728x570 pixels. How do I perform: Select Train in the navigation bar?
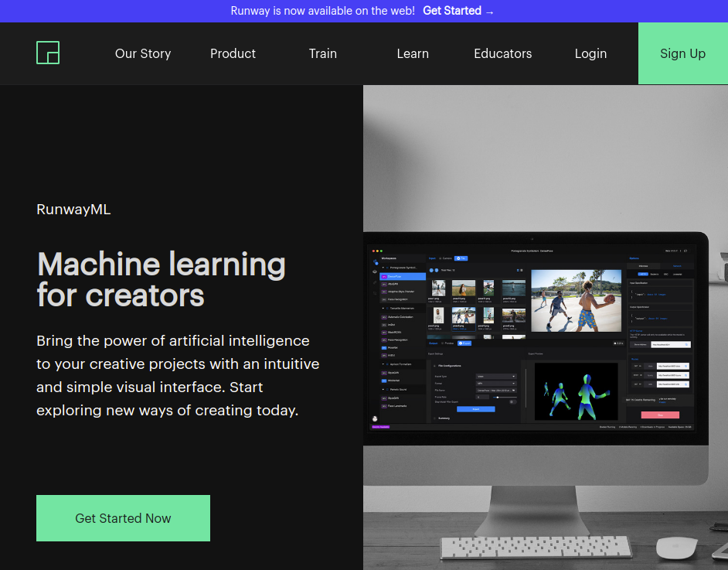pyautogui.click(x=323, y=53)
